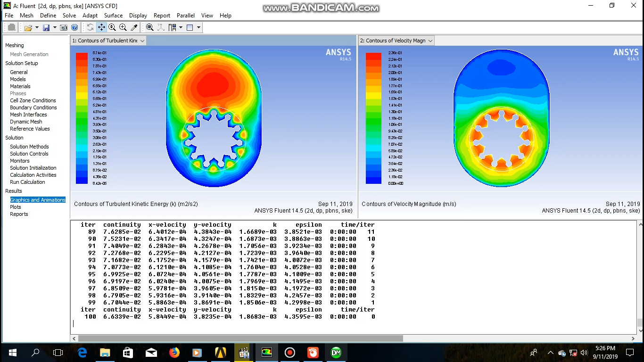Click the turbulent kinetic energy color legend
Viewport: 644px width, 362px height.
click(80, 118)
